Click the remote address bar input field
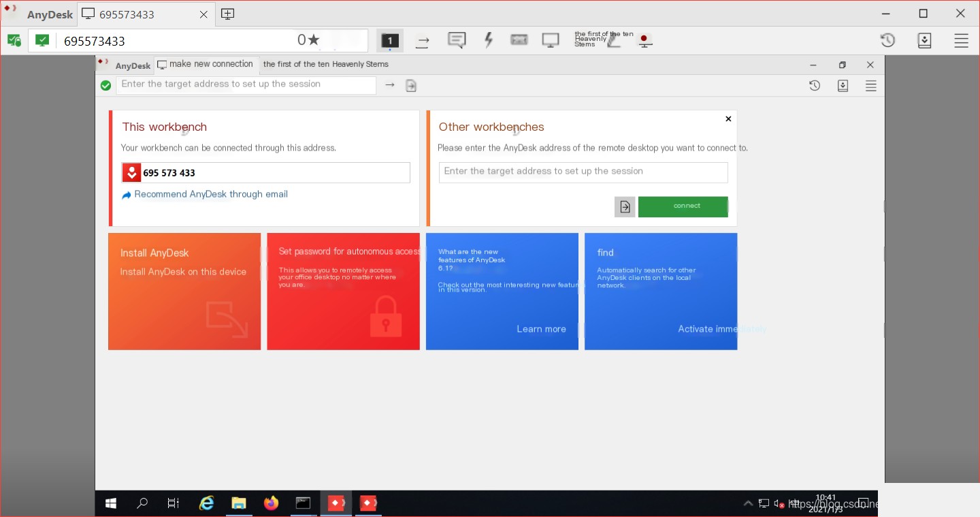980x517 pixels. [x=246, y=84]
